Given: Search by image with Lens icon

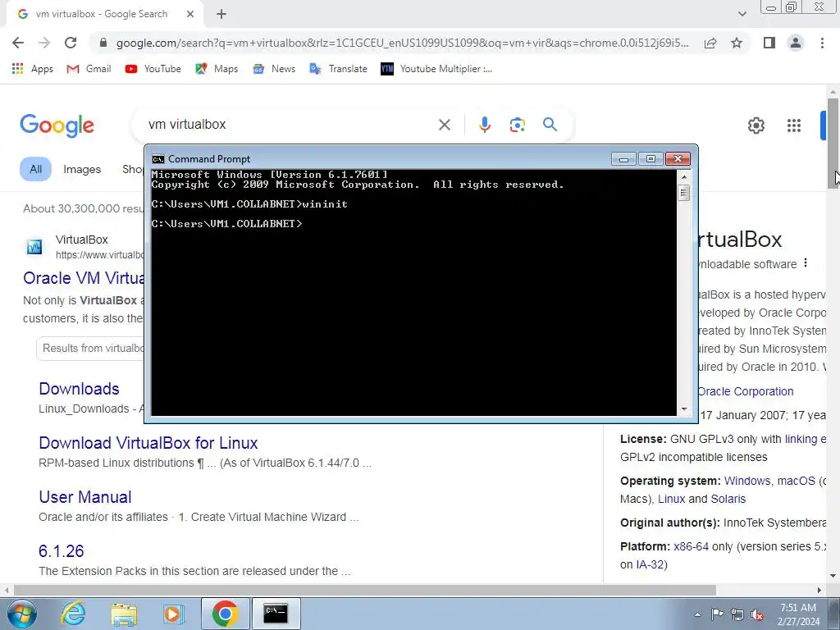Looking at the screenshot, I should pos(517,125).
